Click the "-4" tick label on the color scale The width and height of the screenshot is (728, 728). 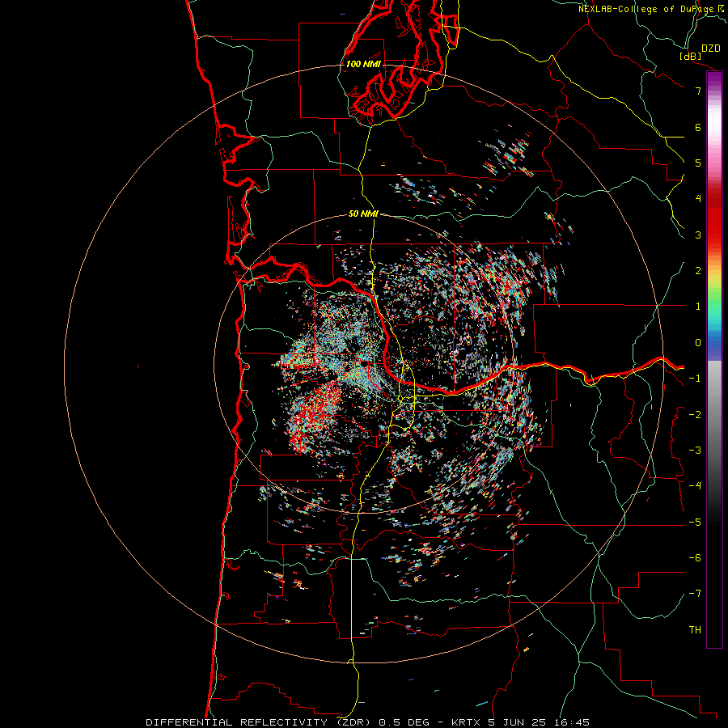tap(695, 486)
